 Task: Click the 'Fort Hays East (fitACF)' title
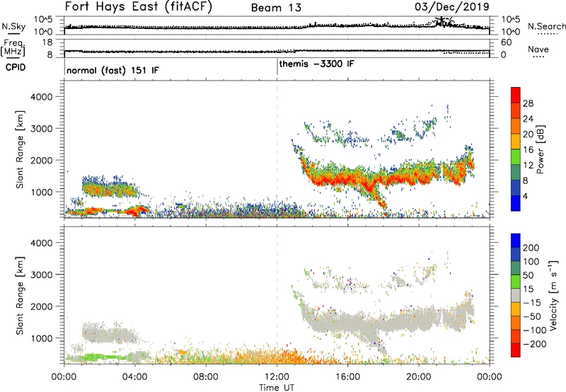(138, 6)
